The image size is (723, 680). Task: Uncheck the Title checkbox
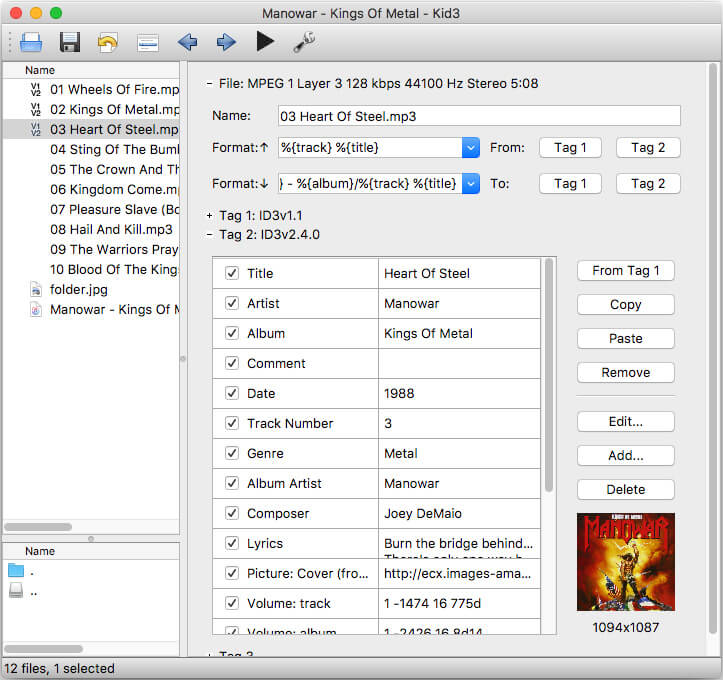pyautogui.click(x=232, y=273)
